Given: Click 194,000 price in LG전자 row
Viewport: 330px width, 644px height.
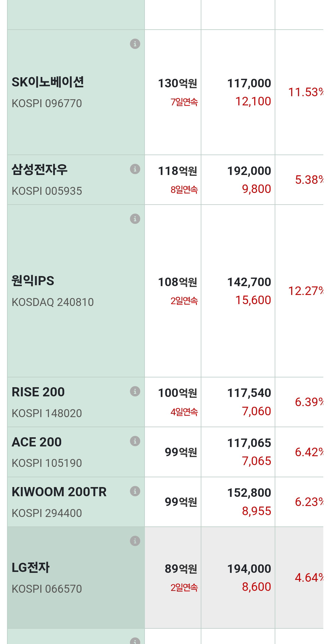Looking at the screenshot, I should tap(249, 569).
